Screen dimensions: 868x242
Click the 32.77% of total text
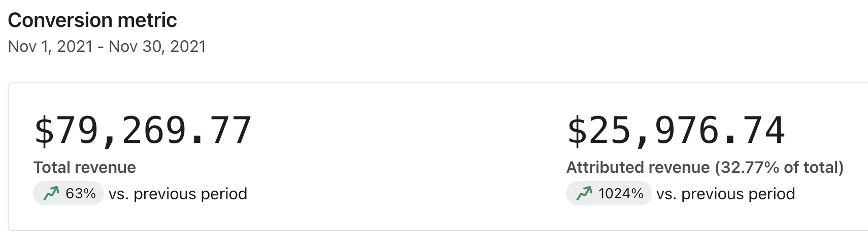779,167
